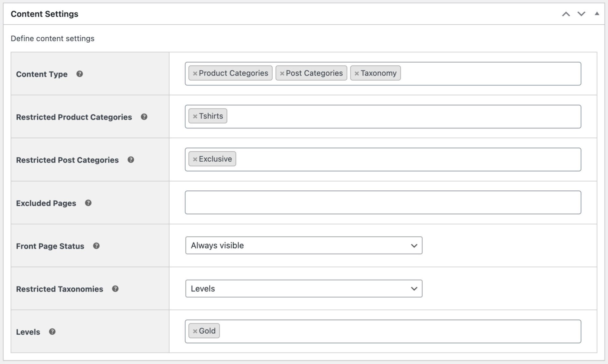This screenshot has height=364, width=608.
Task: Remove the Gold level tag
Action: point(195,330)
